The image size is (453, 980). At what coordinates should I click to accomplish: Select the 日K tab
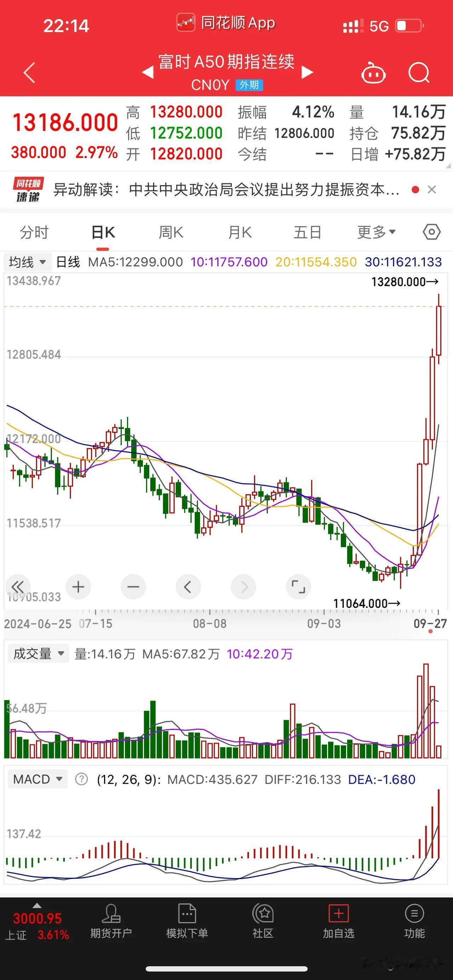click(x=103, y=232)
